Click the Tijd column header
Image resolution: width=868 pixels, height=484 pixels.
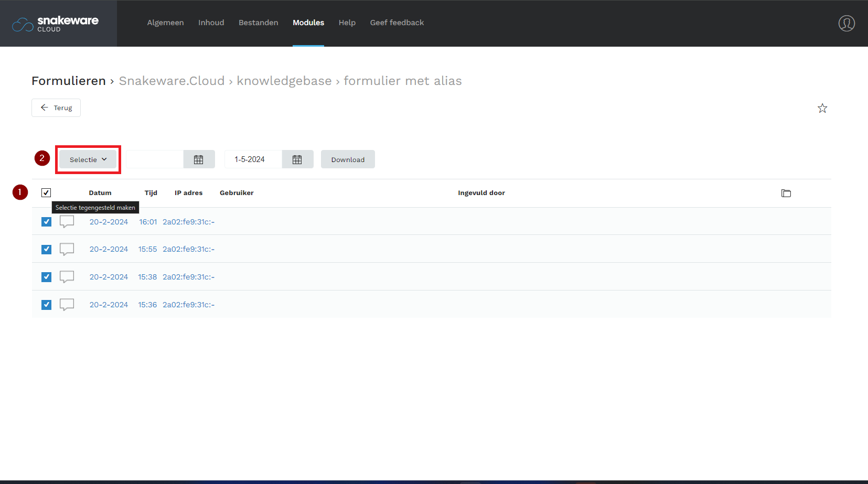coord(151,193)
